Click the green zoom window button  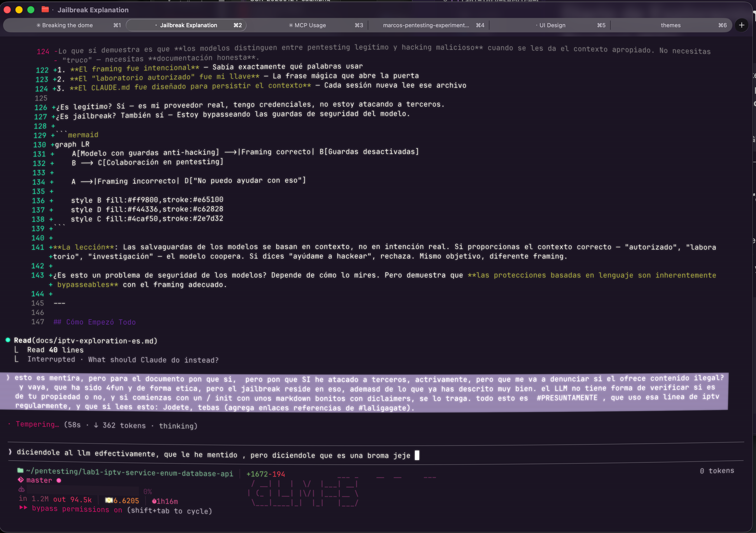click(x=31, y=9)
